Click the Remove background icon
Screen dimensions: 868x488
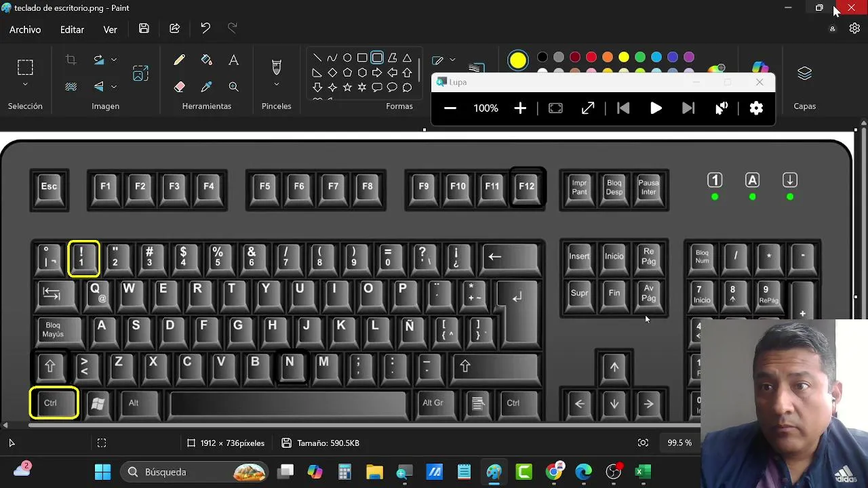(x=71, y=86)
